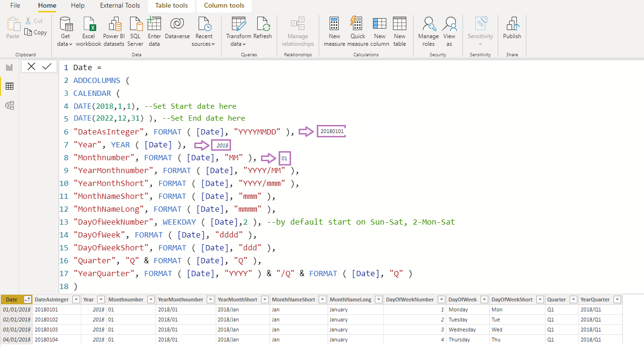Image resolution: width=644 pixels, height=351 pixels.
Task: Publish the report
Action: tap(512, 29)
